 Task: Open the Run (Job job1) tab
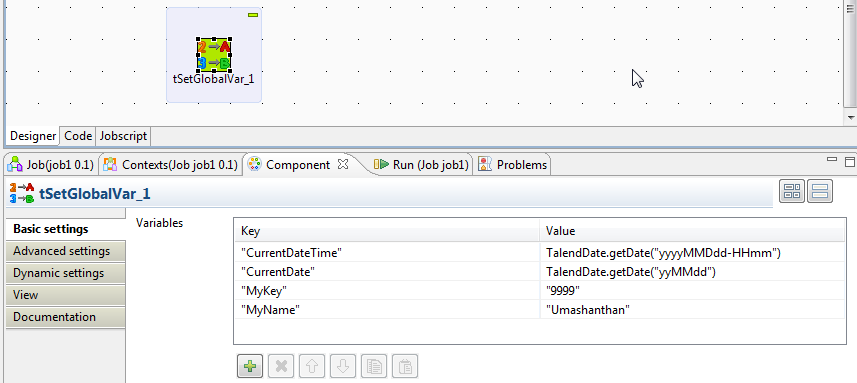421,164
